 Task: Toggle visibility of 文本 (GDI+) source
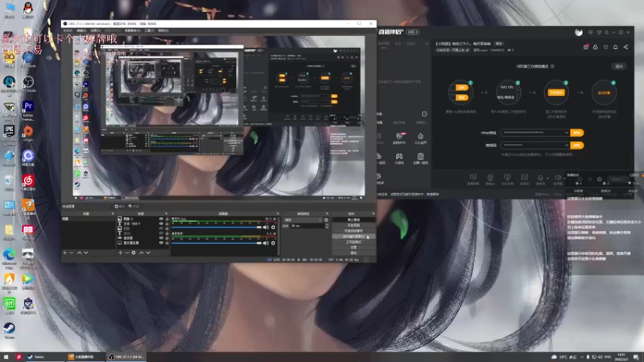click(x=161, y=224)
